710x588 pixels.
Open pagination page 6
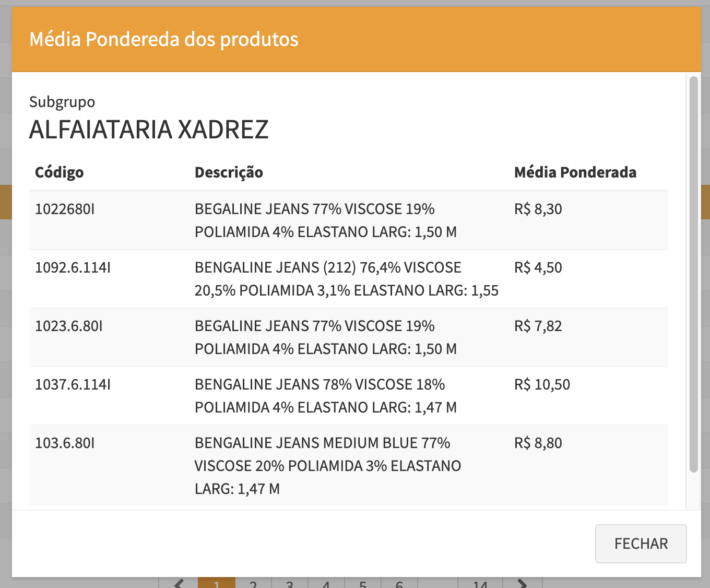399,584
